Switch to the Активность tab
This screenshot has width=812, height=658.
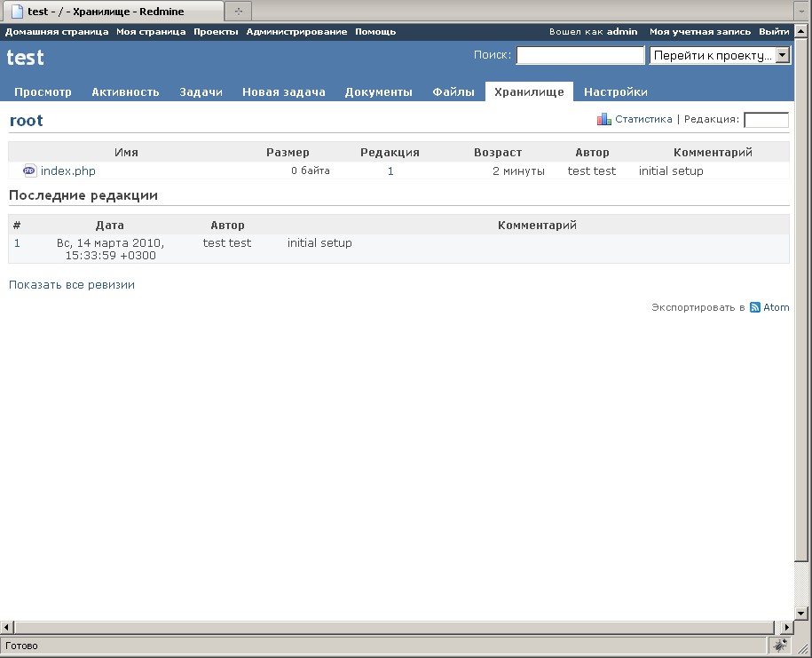(x=125, y=92)
